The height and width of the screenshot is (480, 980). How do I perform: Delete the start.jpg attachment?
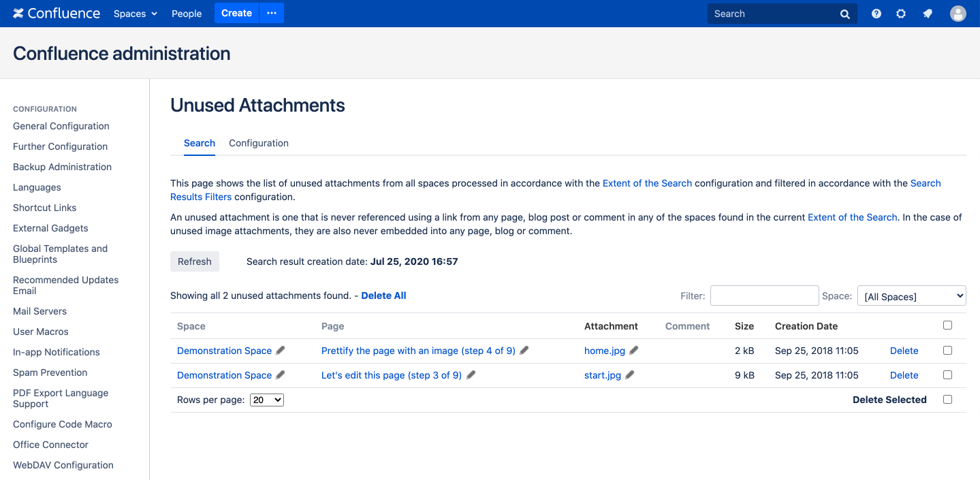click(904, 375)
